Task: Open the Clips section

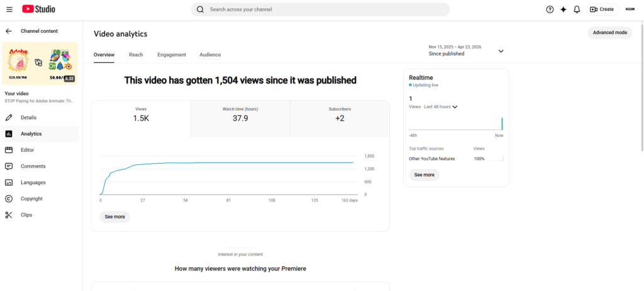Action: [26, 215]
